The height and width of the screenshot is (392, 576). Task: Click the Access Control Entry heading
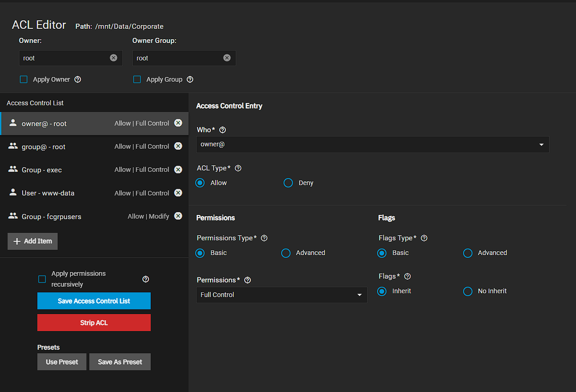tap(229, 106)
